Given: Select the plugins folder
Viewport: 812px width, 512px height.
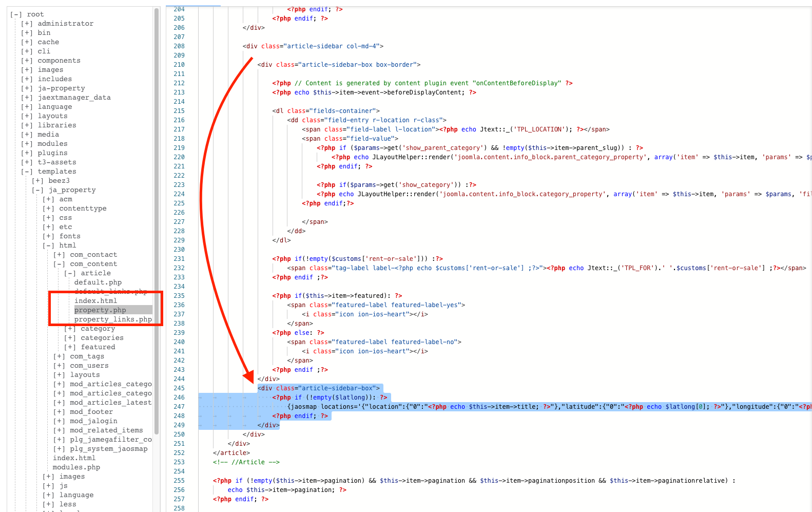Looking at the screenshot, I should 52,153.
